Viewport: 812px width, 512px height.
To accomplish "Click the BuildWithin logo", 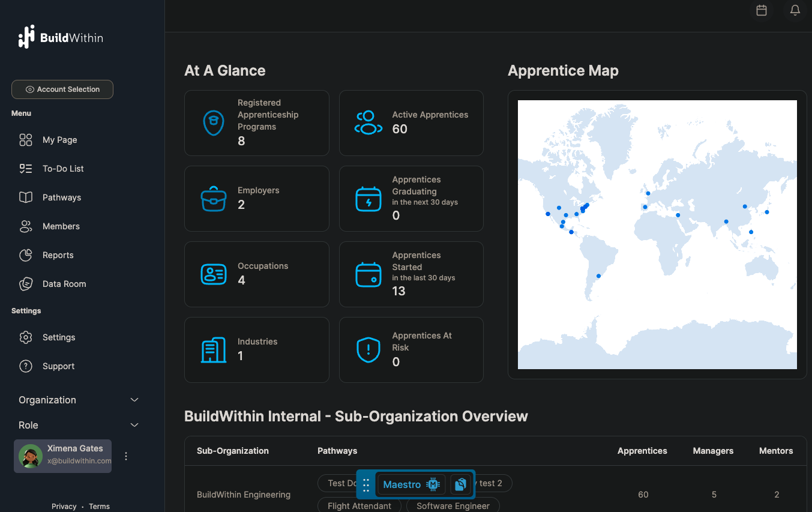I will [60, 37].
